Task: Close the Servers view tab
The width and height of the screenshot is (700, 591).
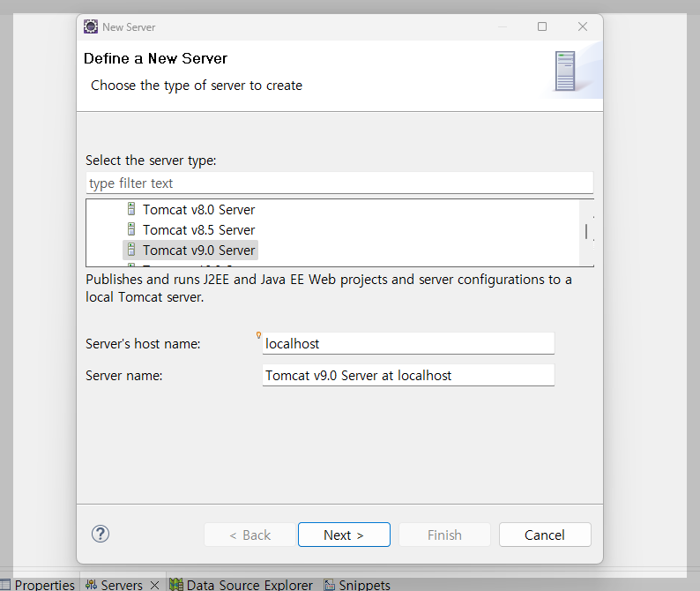Action: [x=154, y=585]
